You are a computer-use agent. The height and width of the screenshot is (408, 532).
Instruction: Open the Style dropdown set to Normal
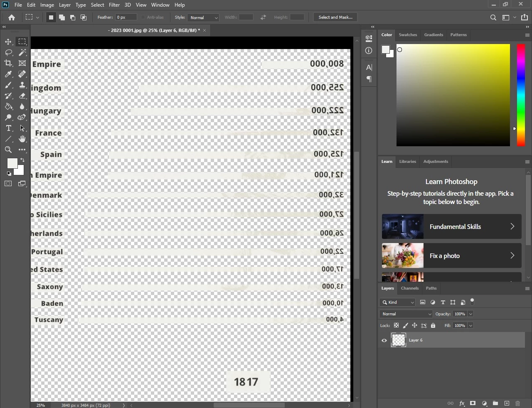click(x=203, y=17)
